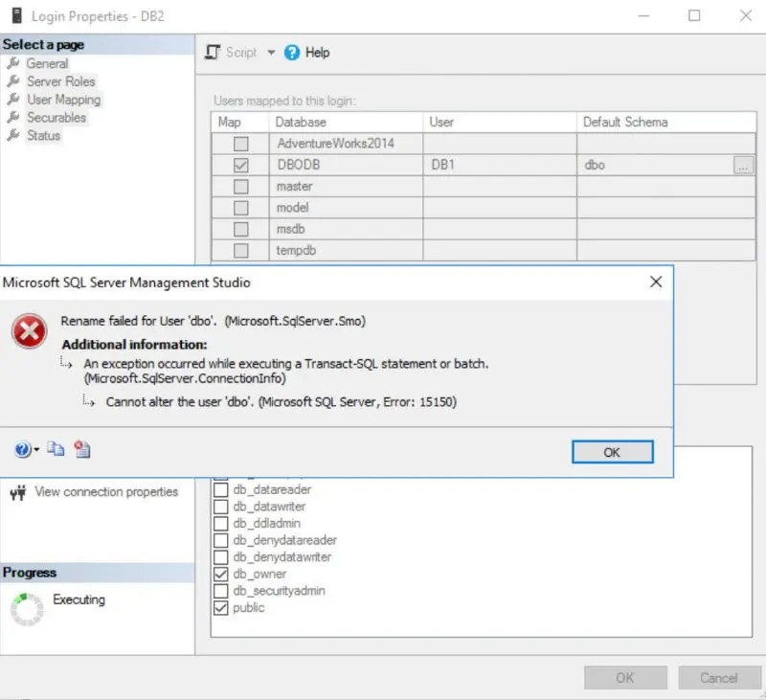Open the Script dropdown arrow
766x700 pixels.
(271, 53)
